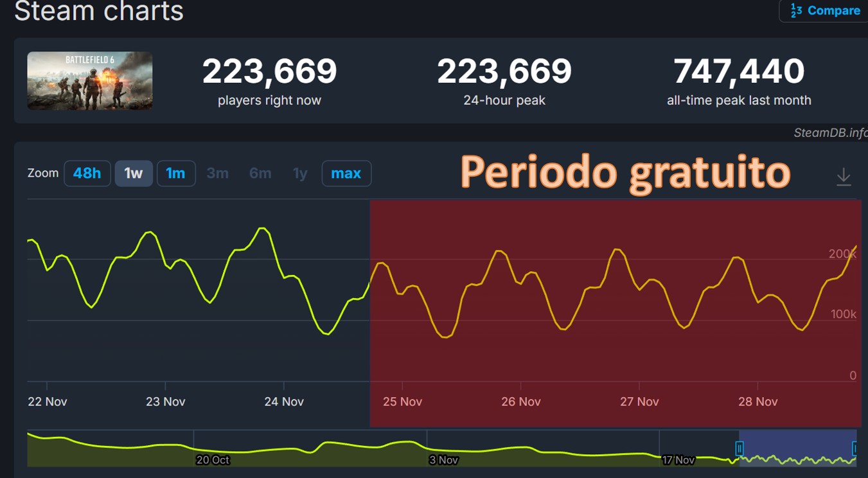Choose the 6m zoom option

pos(260,173)
